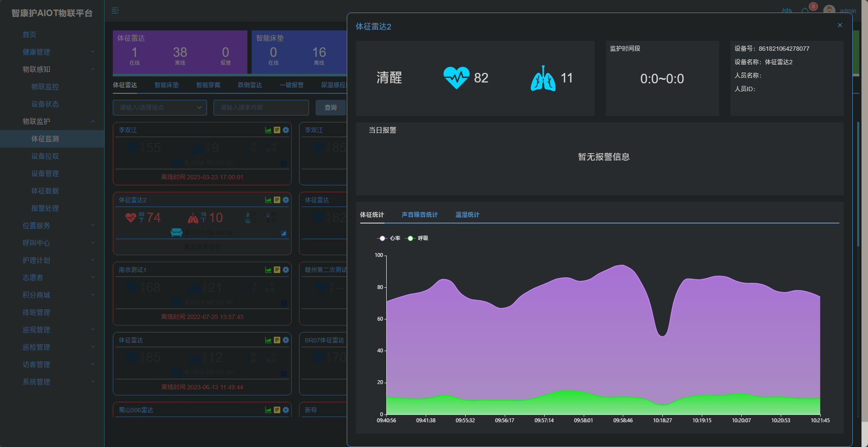Click the sofa icon on 体征雷达2 card
This screenshot has height=447, width=868.
(177, 233)
